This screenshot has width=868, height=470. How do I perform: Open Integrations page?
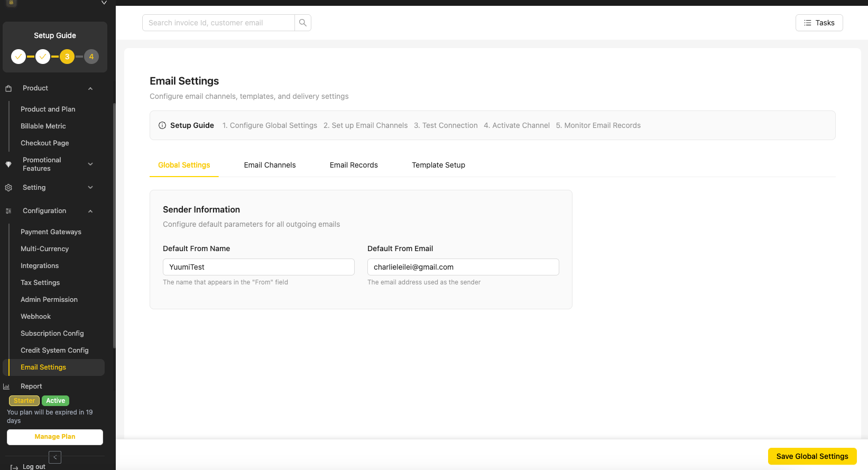tap(40, 265)
